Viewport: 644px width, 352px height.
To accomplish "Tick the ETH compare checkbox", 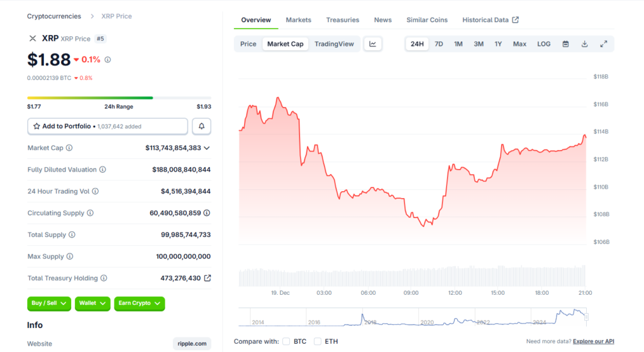I will pyautogui.click(x=318, y=341).
